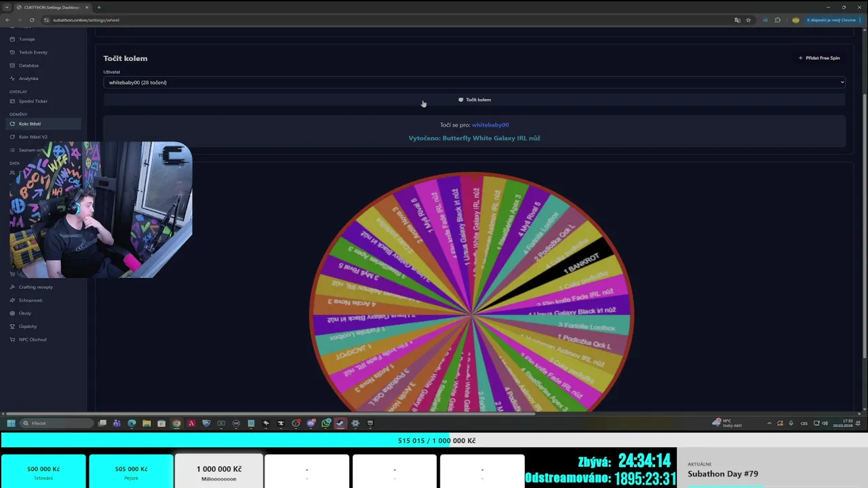Click the Spodní Ticker layout icon
The image size is (868, 488).
[12, 101]
